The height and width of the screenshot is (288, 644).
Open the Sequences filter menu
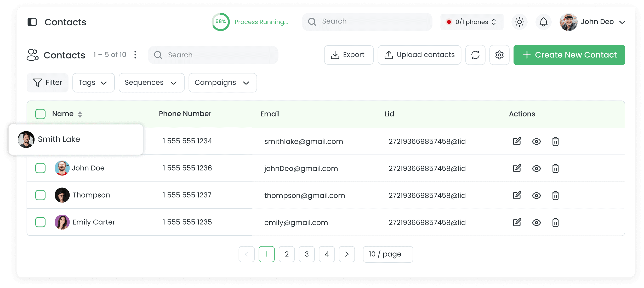[151, 83]
